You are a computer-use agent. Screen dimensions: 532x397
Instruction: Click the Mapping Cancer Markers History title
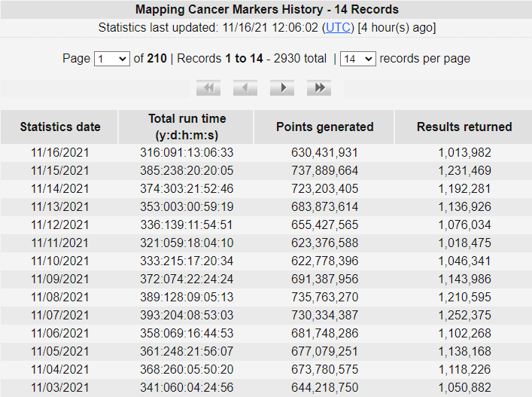point(266,10)
